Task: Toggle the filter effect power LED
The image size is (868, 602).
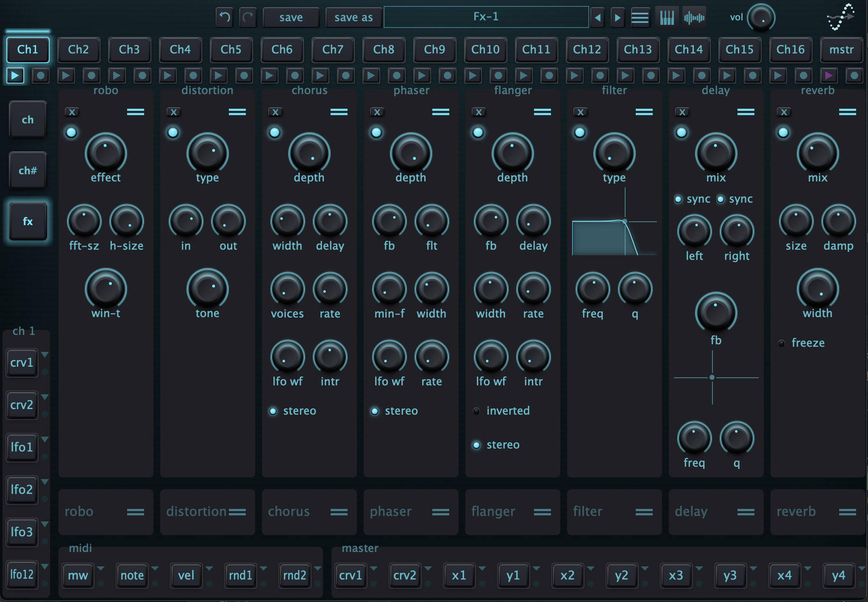Action: 580,132
